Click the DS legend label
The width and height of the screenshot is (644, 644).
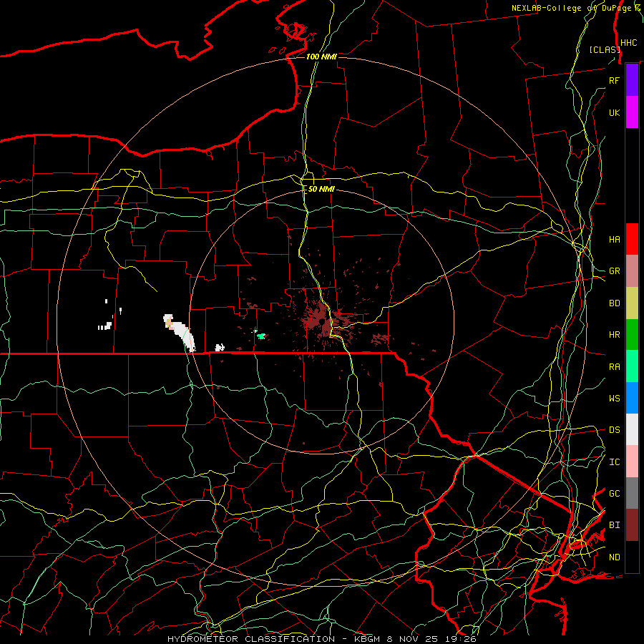614,429
